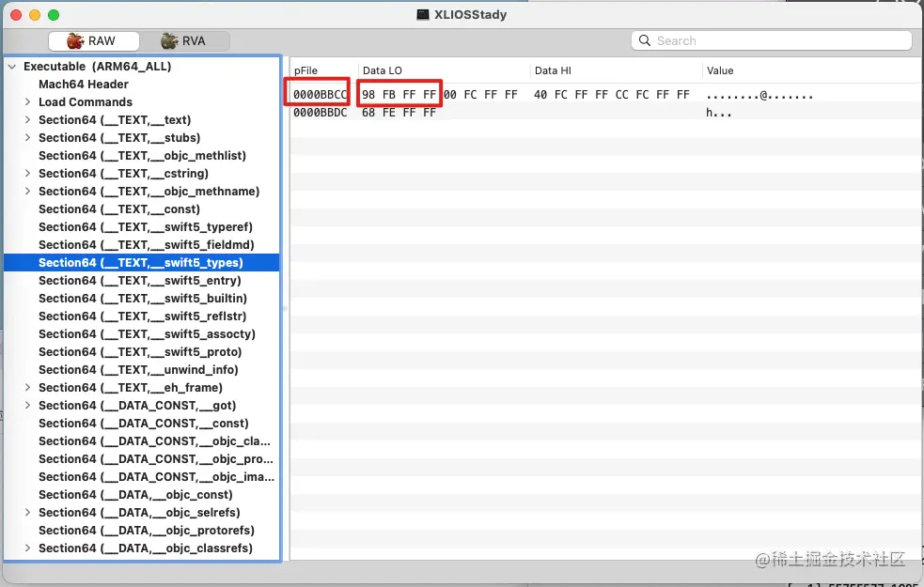
Task: Select Section64 (__DATA,__objc_const)
Action: coord(142,495)
